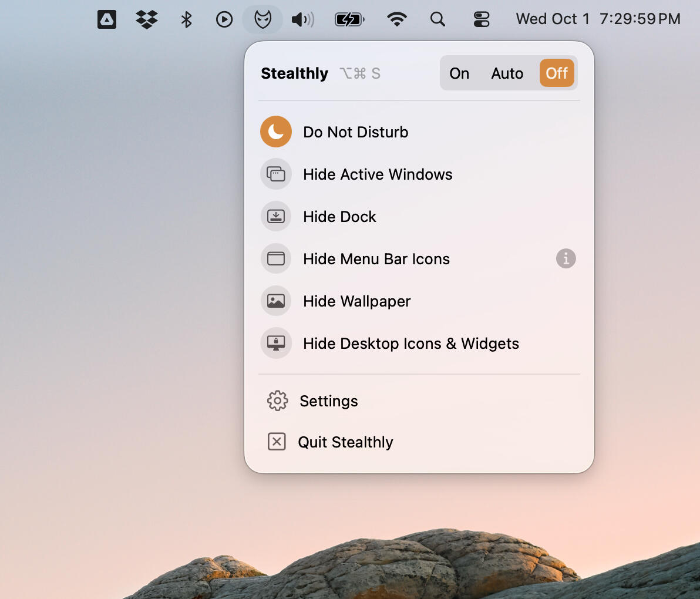Screen dimensions: 700x599
Task: Click the Hide Dock icon
Action: point(276,216)
